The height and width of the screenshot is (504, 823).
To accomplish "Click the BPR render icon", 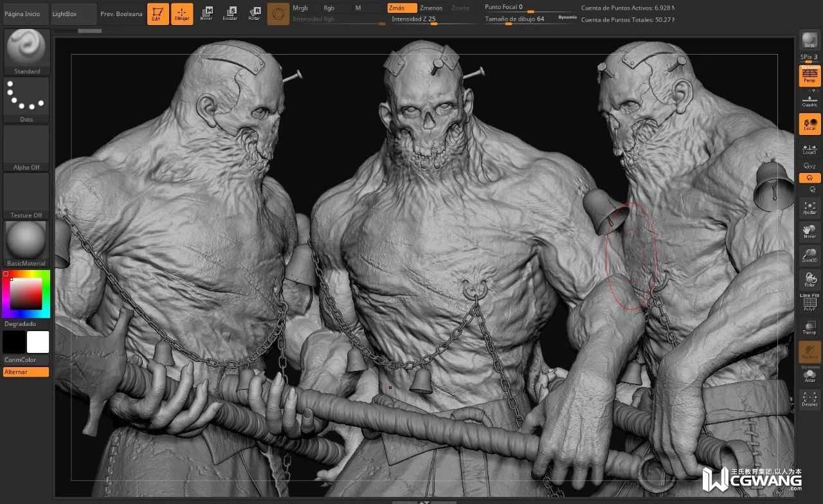I will pos(809,40).
